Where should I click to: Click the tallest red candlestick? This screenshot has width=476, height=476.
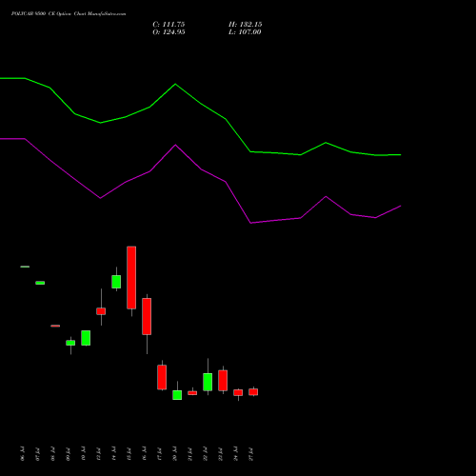click(131, 278)
